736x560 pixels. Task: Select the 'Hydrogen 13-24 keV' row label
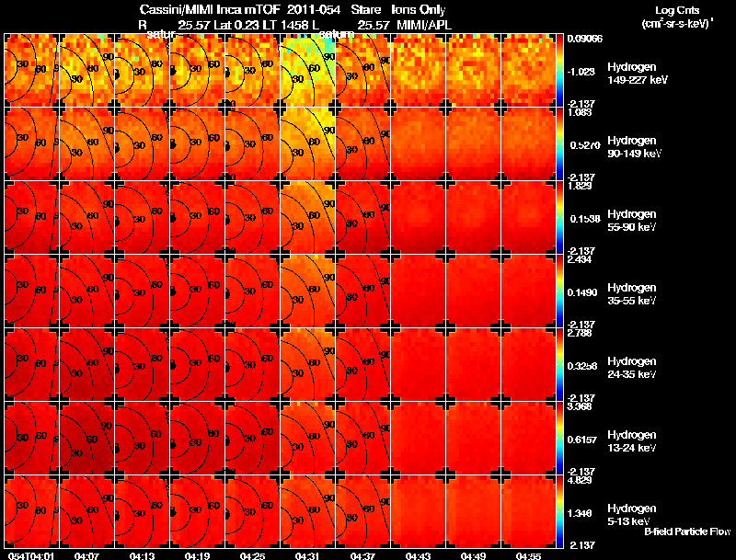[x=632, y=441]
